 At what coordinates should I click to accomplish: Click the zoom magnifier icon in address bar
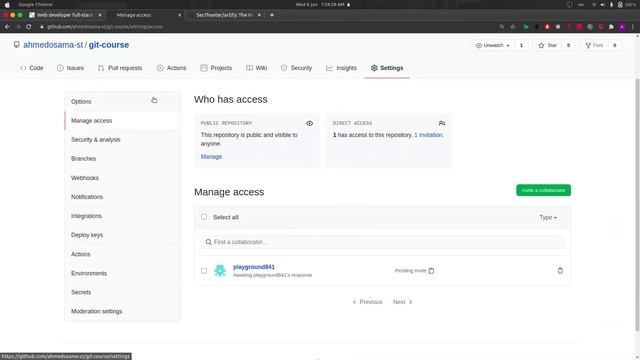pyautogui.click(x=502, y=27)
